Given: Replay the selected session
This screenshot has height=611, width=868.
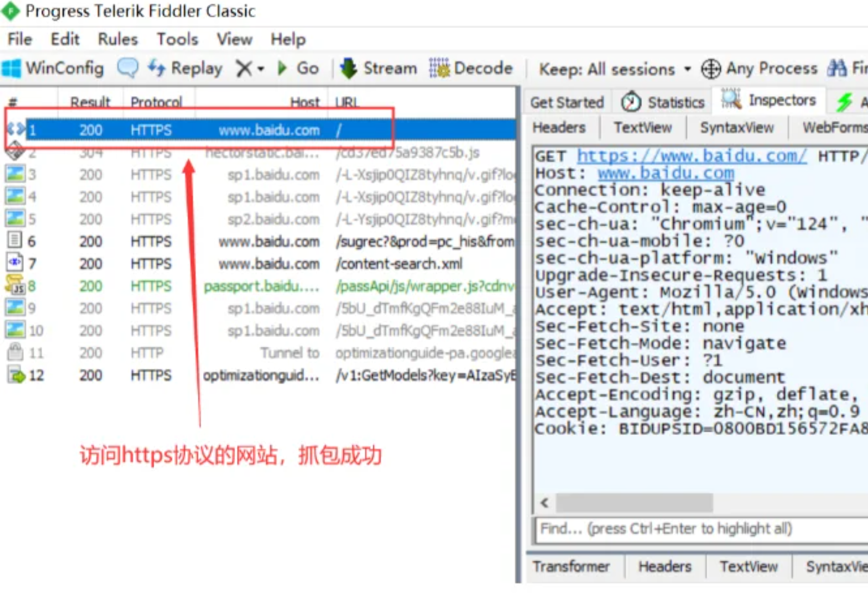Looking at the screenshot, I should tap(185, 68).
